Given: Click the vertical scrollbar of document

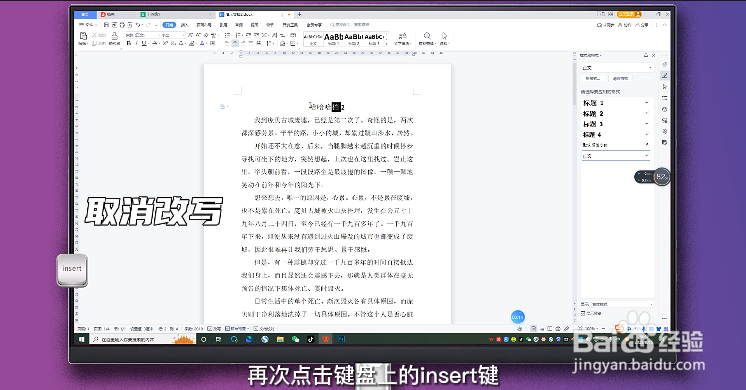Looking at the screenshot, I should click(574, 84).
